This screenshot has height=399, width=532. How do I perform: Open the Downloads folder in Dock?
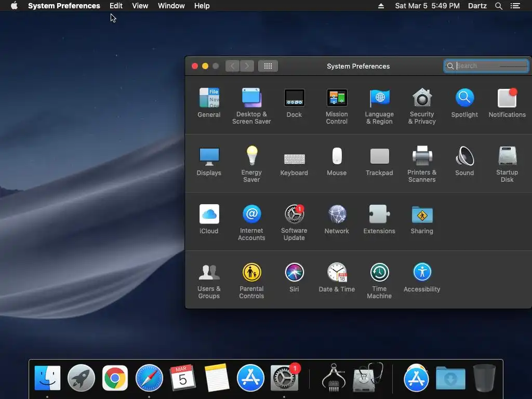(x=450, y=378)
